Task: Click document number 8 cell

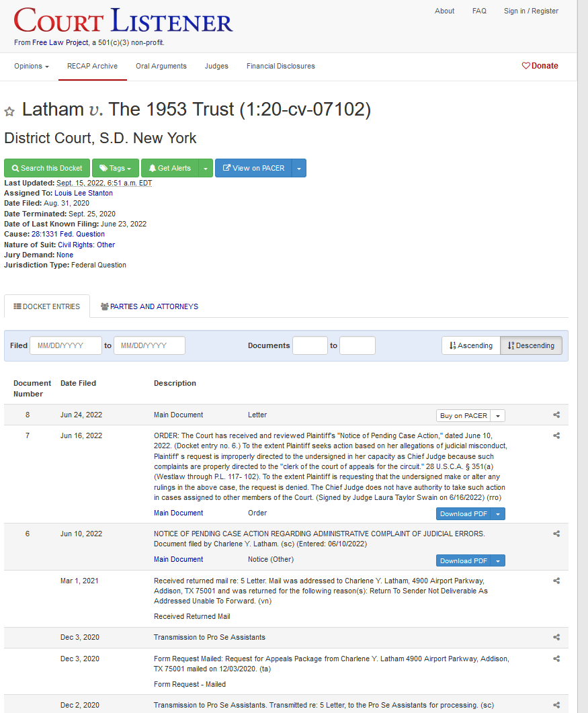Action: click(28, 415)
